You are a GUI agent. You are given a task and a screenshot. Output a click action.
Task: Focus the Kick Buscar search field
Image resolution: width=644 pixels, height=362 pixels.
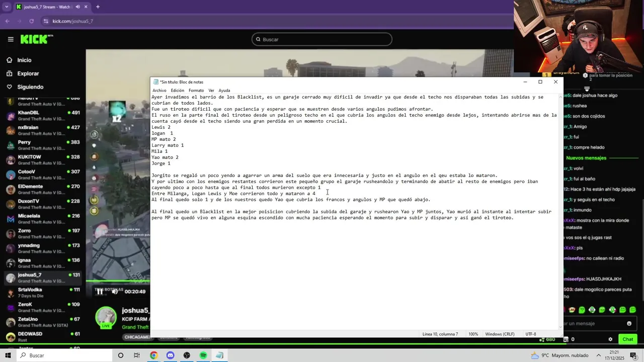click(322, 39)
